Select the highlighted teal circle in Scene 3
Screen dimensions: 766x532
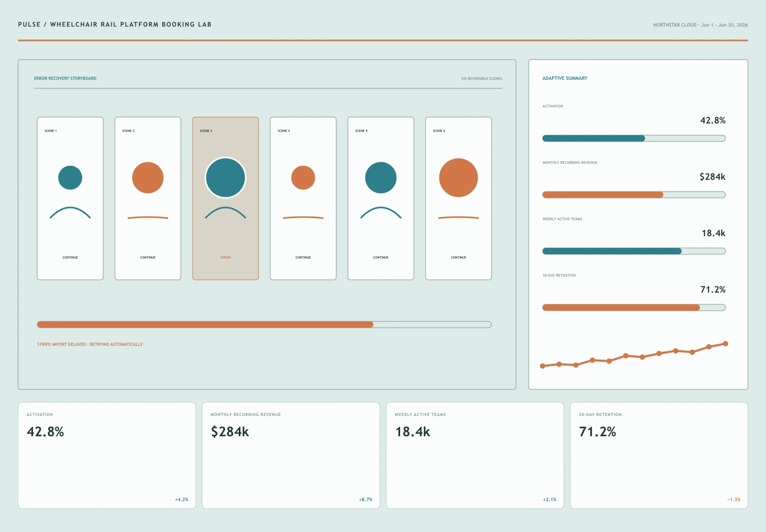tap(226, 178)
